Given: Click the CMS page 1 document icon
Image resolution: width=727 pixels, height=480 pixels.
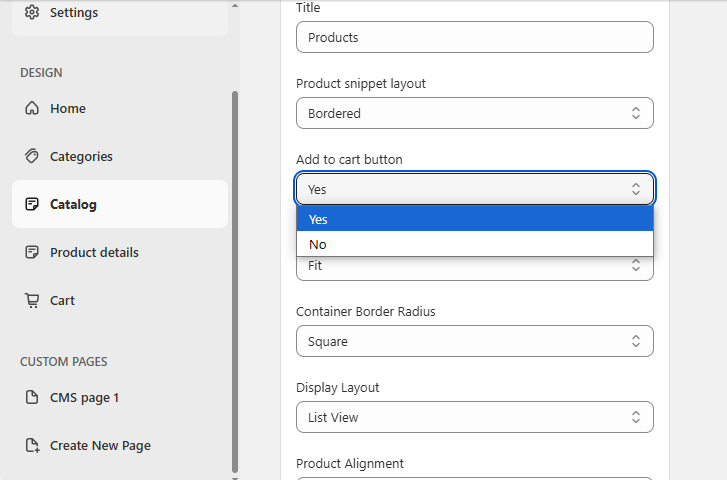Looking at the screenshot, I should 32,397.
